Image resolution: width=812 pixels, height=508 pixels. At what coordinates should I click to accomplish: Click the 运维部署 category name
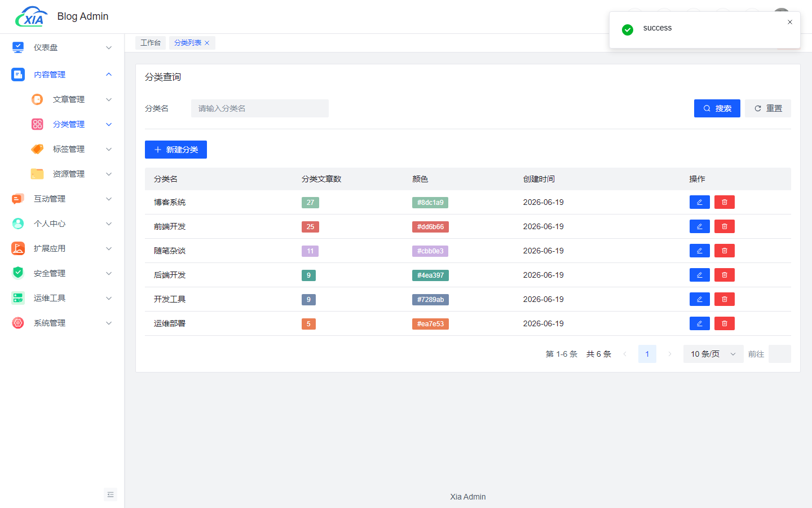click(x=170, y=323)
